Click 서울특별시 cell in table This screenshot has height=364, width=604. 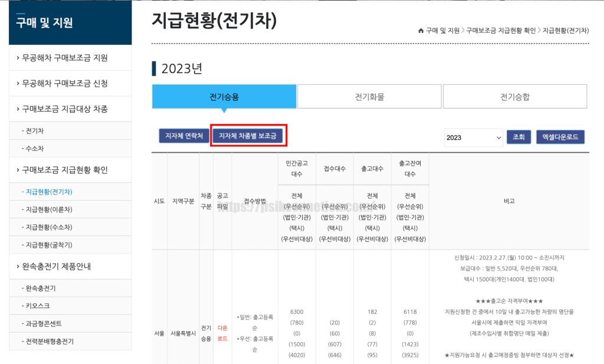point(183,333)
